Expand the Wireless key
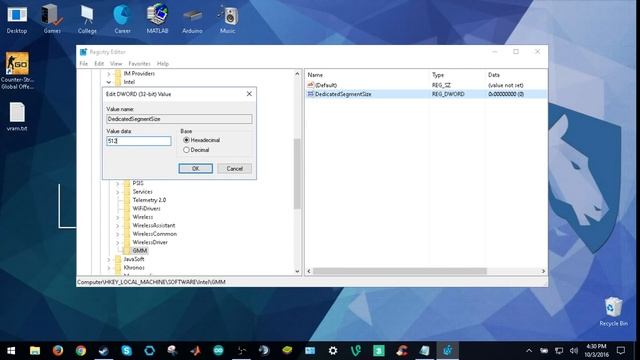 point(118,217)
